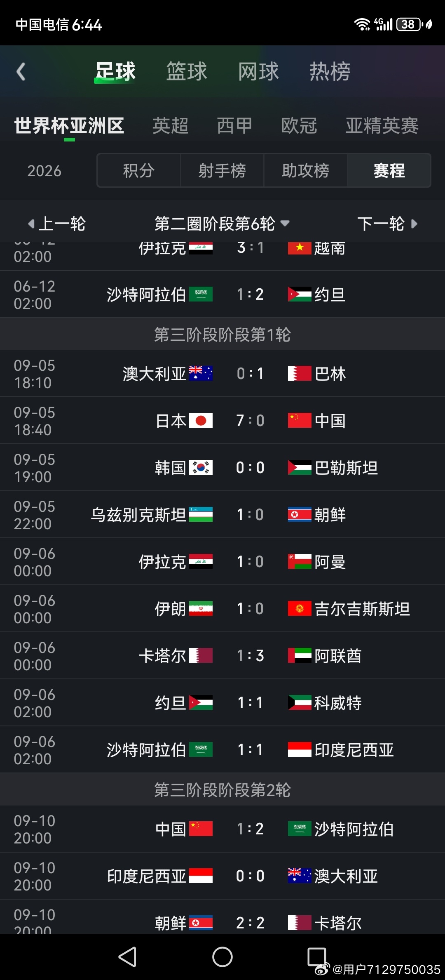445x980 pixels.
Task: Open the Korea vs Palestine 0:0 match
Action: point(250,467)
